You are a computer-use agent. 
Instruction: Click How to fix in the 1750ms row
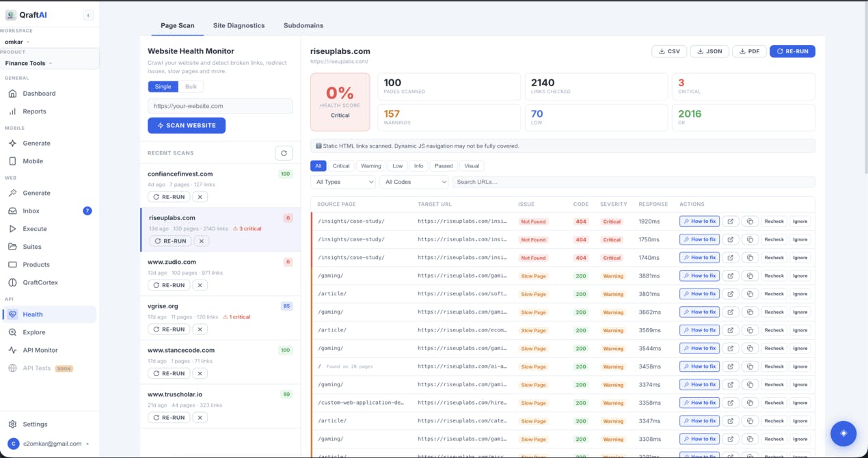click(699, 240)
